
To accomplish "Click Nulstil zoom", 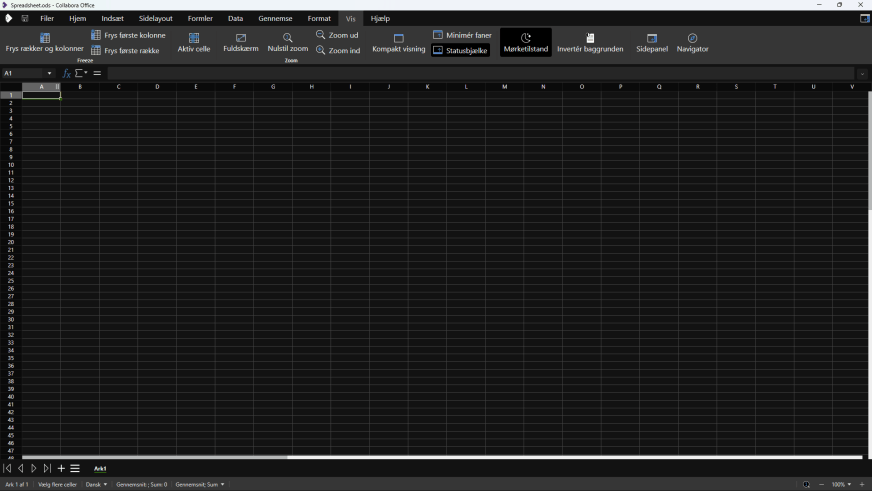I will click(x=288, y=43).
